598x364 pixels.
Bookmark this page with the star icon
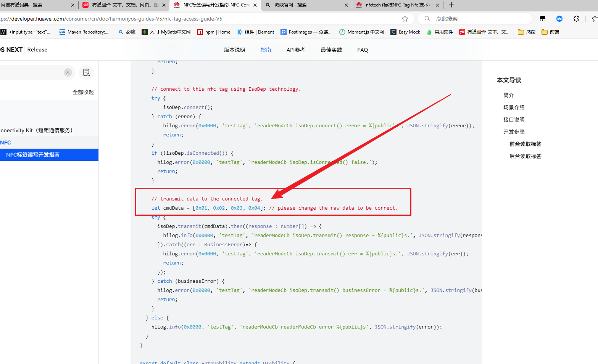click(x=405, y=19)
